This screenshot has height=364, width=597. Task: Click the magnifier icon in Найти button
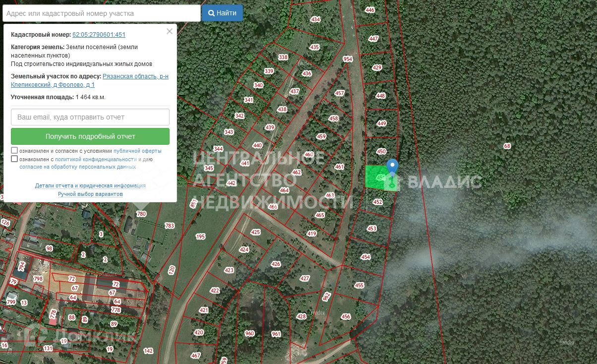tap(211, 13)
